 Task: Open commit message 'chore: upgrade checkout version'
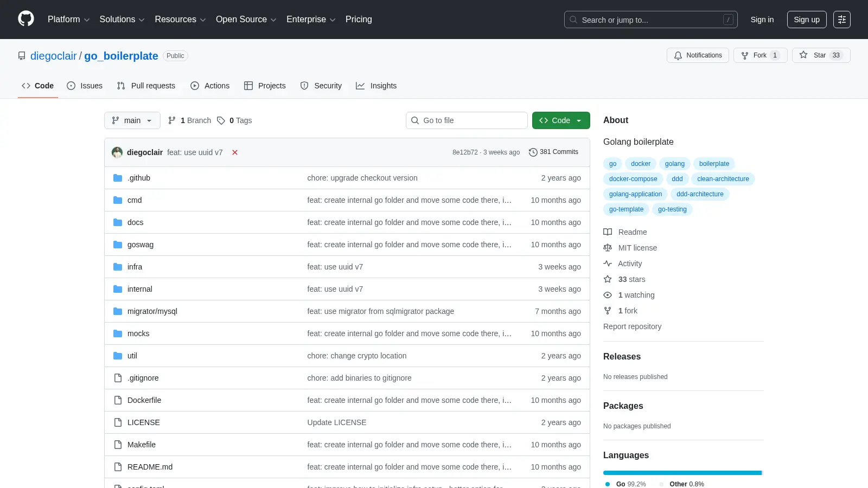362,178
